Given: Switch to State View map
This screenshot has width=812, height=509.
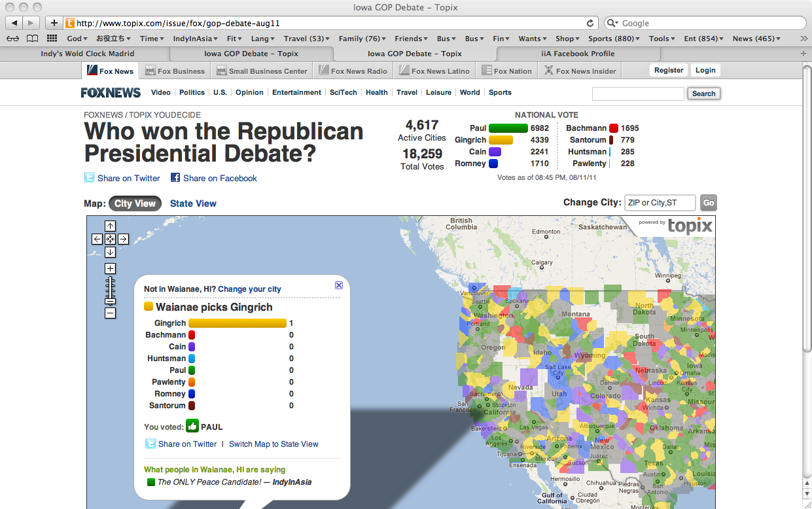Looking at the screenshot, I should click(x=193, y=203).
